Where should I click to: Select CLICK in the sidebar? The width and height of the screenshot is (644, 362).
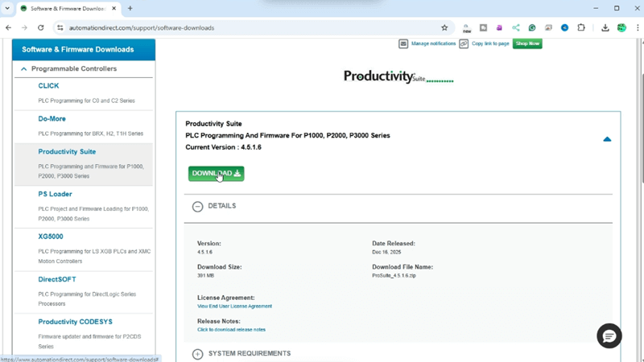point(48,85)
